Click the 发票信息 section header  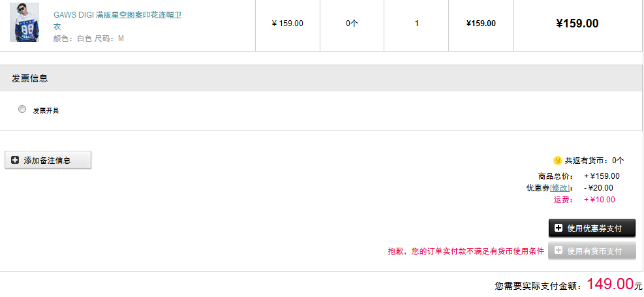tap(30, 78)
